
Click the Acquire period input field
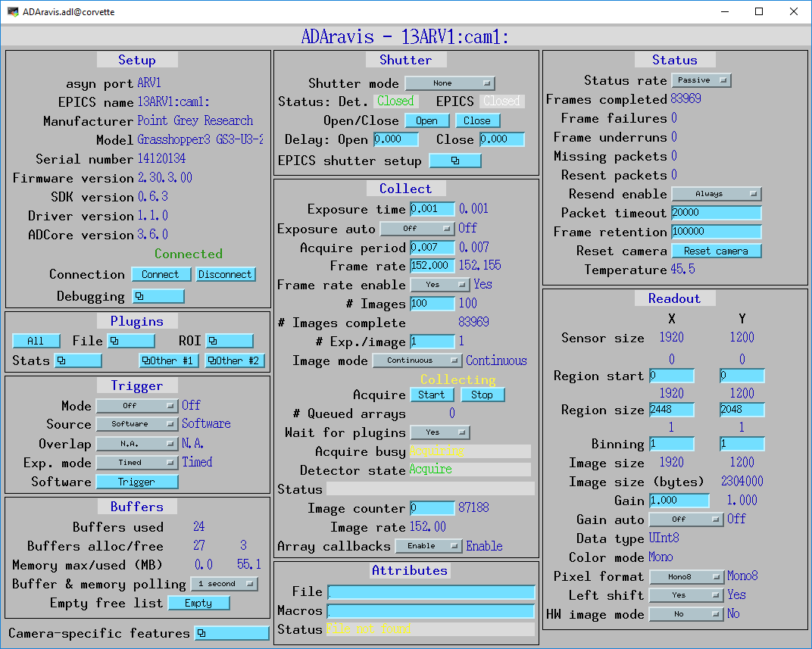[432, 248]
